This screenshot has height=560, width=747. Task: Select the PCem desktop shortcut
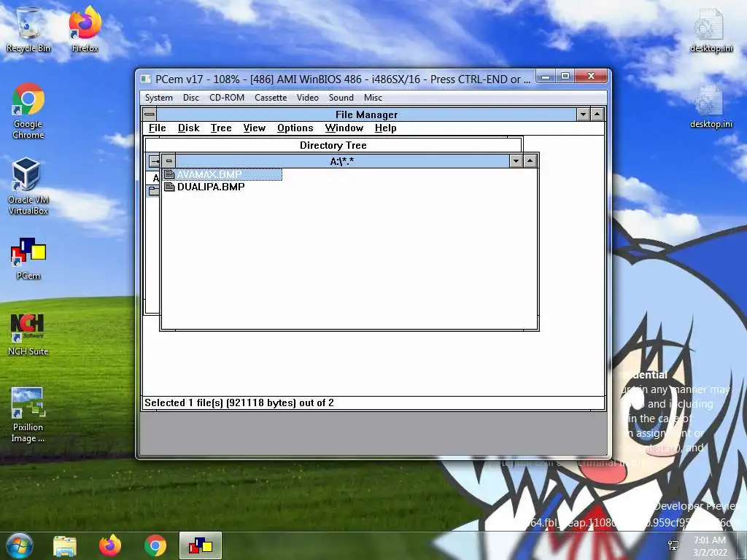(x=28, y=259)
